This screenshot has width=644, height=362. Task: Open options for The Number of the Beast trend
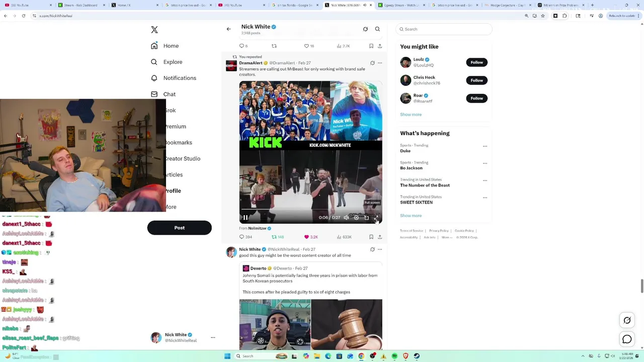(485, 180)
